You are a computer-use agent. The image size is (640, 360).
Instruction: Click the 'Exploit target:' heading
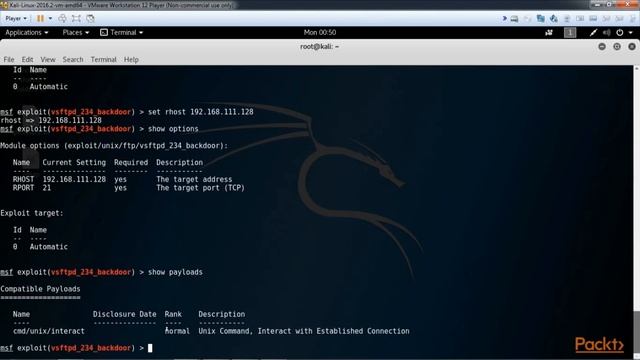tap(32, 213)
